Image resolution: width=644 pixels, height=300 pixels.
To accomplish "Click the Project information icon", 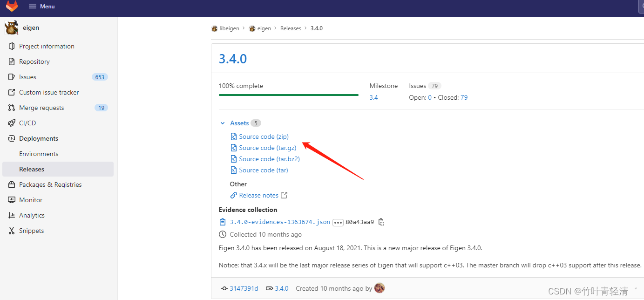I will click(x=12, y=46).
